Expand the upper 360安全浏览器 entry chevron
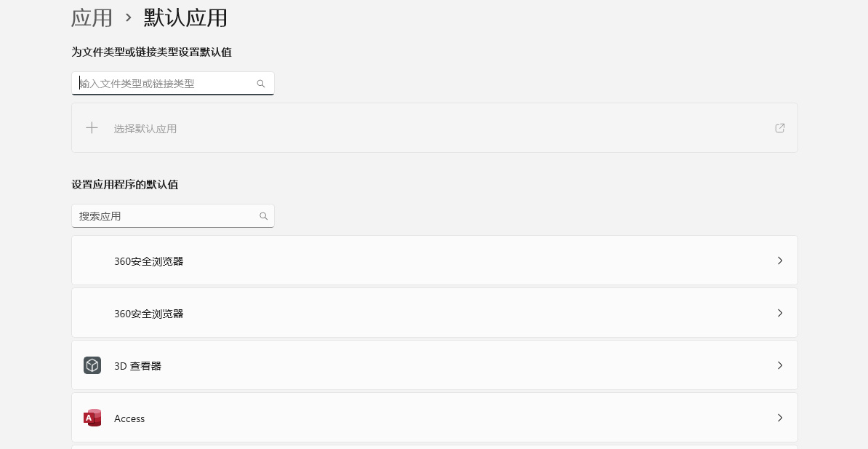The width and height of the screenshot is (868, 449). pyautogui.click(x=780, y=261)
